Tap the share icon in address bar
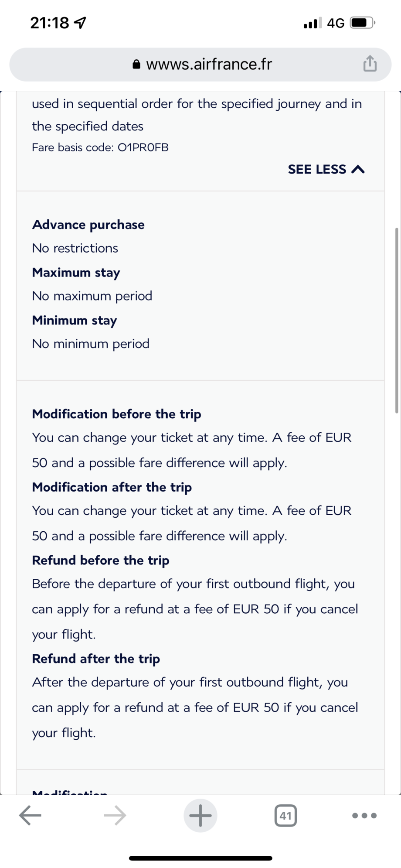Screen dimensions: 401x868 click(x=370, y=64)
